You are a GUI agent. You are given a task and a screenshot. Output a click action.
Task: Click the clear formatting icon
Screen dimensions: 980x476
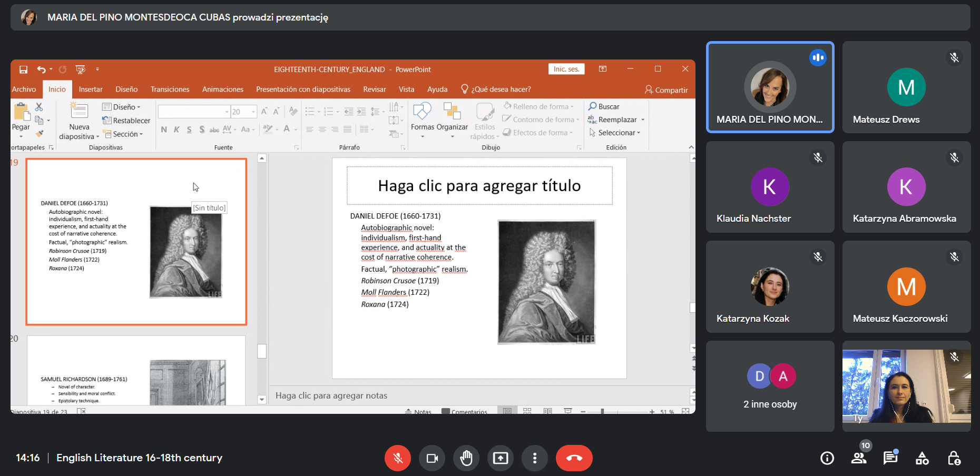click(293, 111)
